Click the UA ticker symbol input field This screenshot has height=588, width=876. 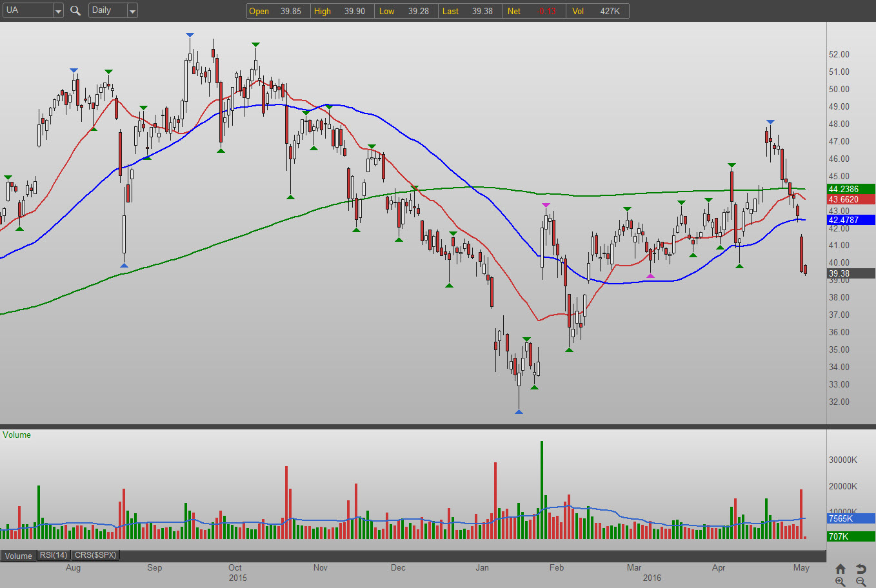click(x=27, y=10)
